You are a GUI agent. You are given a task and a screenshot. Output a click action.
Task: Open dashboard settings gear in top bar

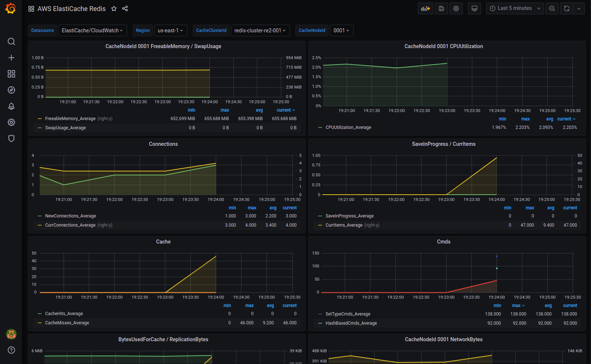click(x=456, y=8)
